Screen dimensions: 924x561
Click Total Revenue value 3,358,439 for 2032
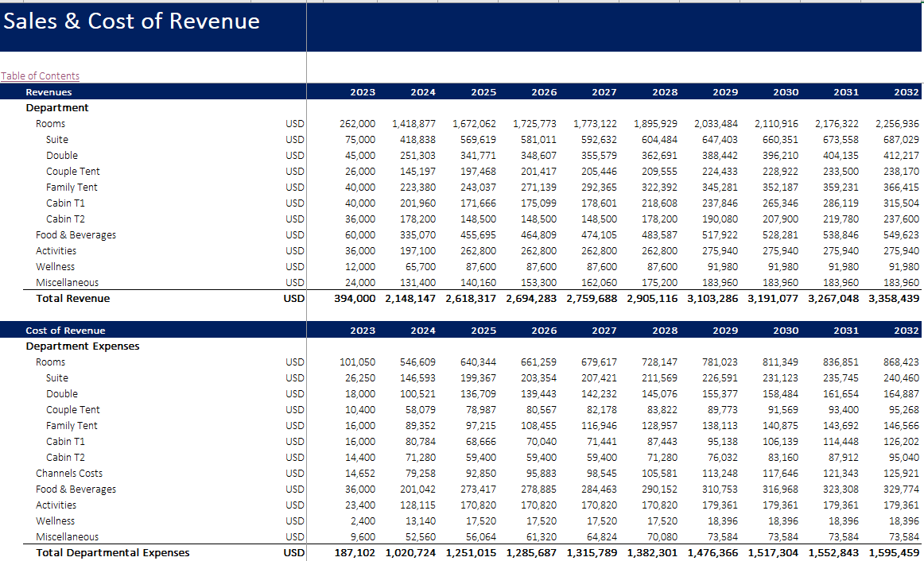click(894, 299)
